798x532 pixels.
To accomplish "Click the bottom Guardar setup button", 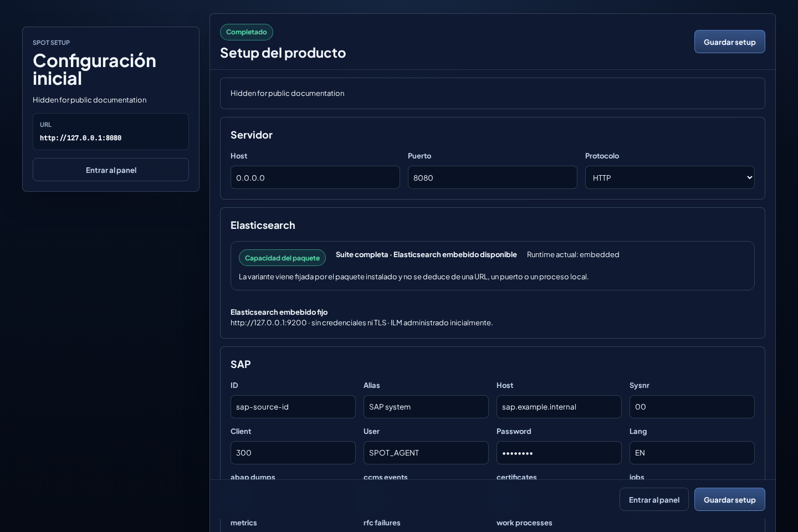I will (x=729, y=499).
